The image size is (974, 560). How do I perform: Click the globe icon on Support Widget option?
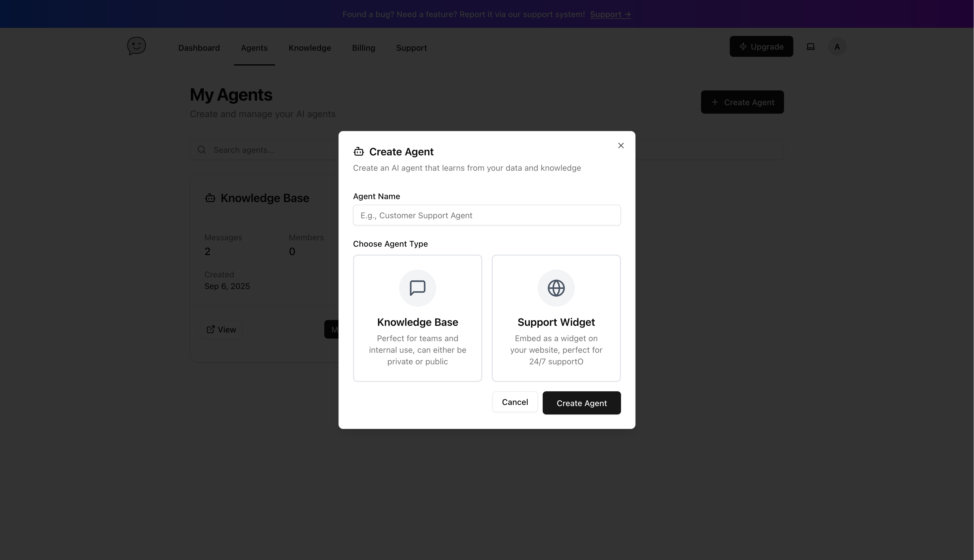click(x=556, y=288)
